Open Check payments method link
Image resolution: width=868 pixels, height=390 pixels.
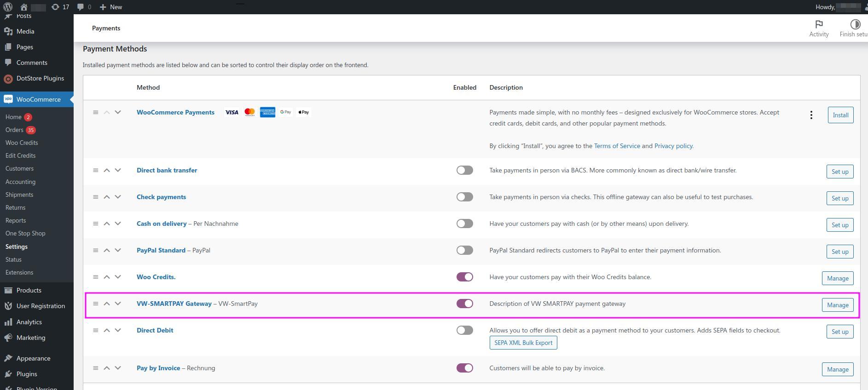[x=161, y=197]
